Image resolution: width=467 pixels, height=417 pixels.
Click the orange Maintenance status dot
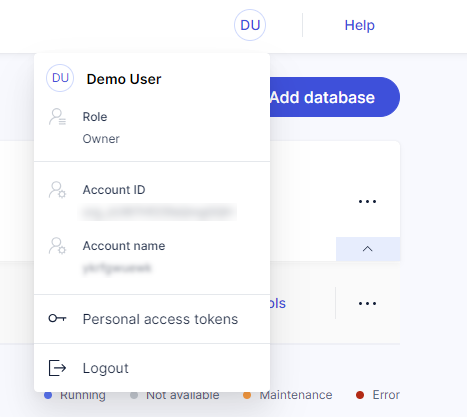pos(247,395)
